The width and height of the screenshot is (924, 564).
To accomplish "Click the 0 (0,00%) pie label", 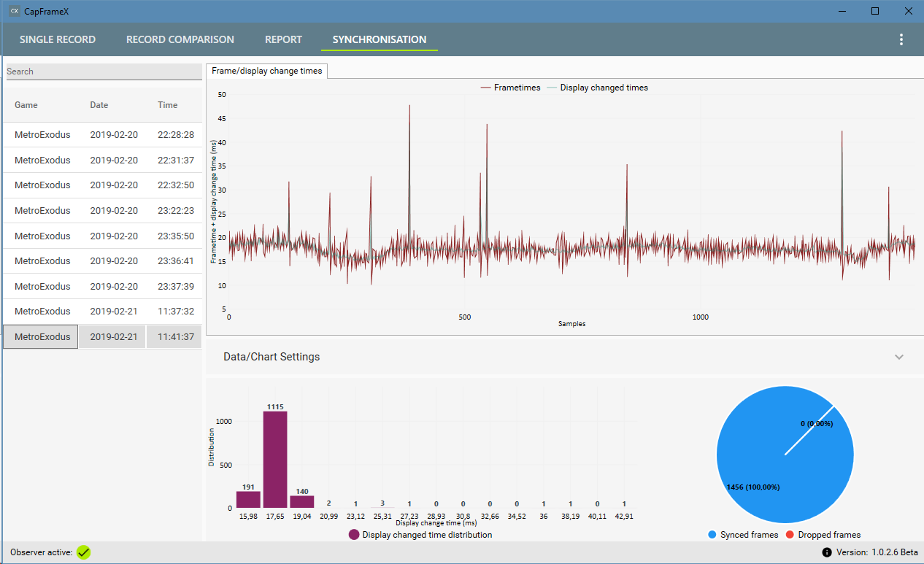I will coord(817,423).
